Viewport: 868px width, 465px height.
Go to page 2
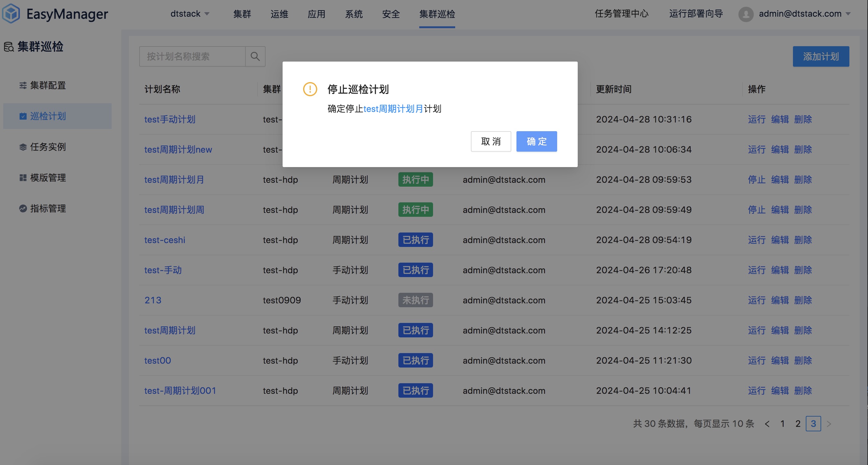coord(798,424)
